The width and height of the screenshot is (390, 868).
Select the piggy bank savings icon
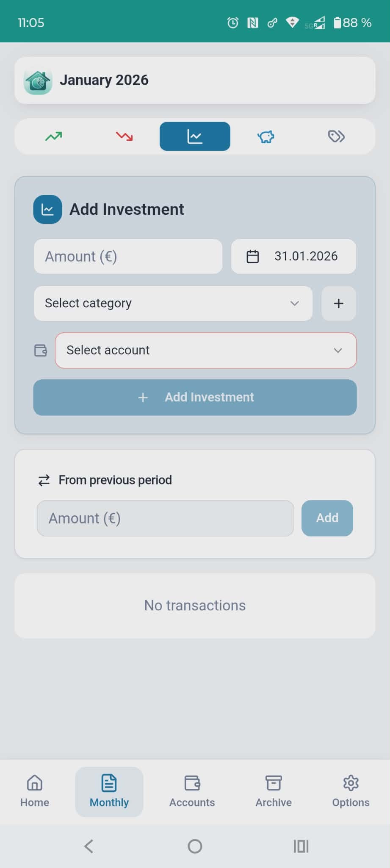point(265,136)
